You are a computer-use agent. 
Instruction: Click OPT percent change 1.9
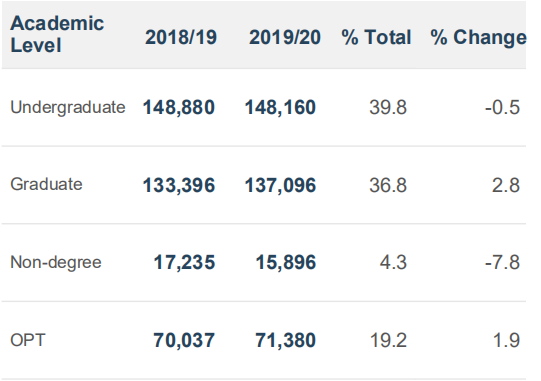pyautogui.click(x=506, y=340)
